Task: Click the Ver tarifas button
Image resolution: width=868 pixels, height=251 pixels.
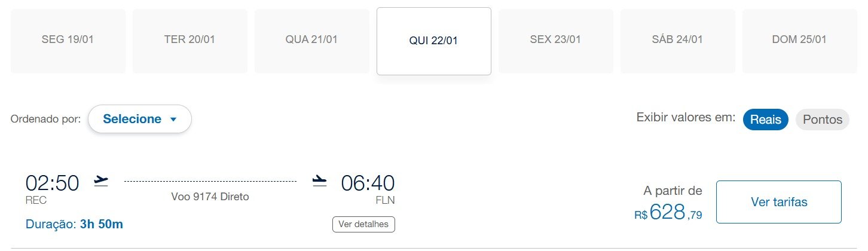Action: [778, 202]
